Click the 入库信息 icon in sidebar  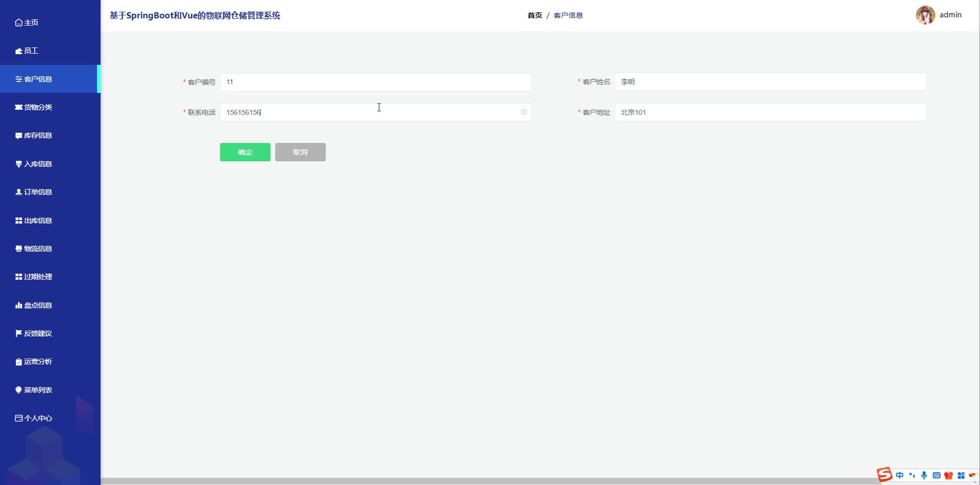click(19, 164)
